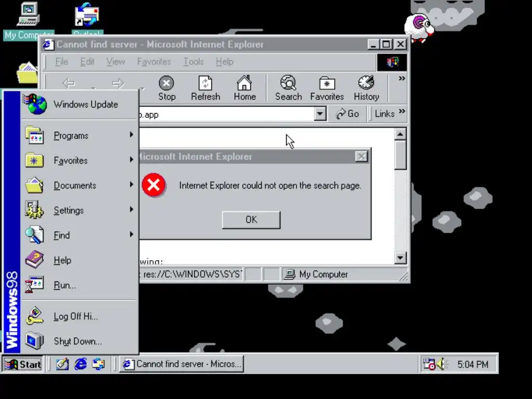Launch Outlook Express from quick launch
This screenshot has width=532, height=399.
[x=99, y=364]
